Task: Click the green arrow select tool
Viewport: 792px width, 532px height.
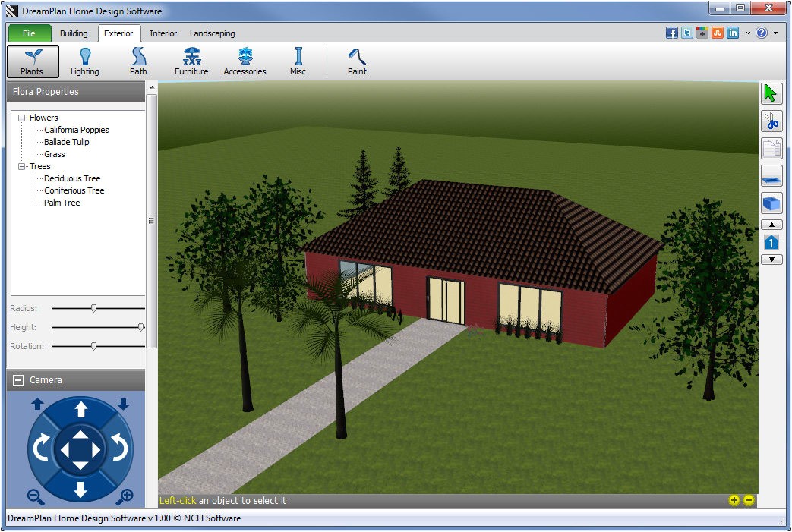Action: pyautogui.click(x=771, y=94)
